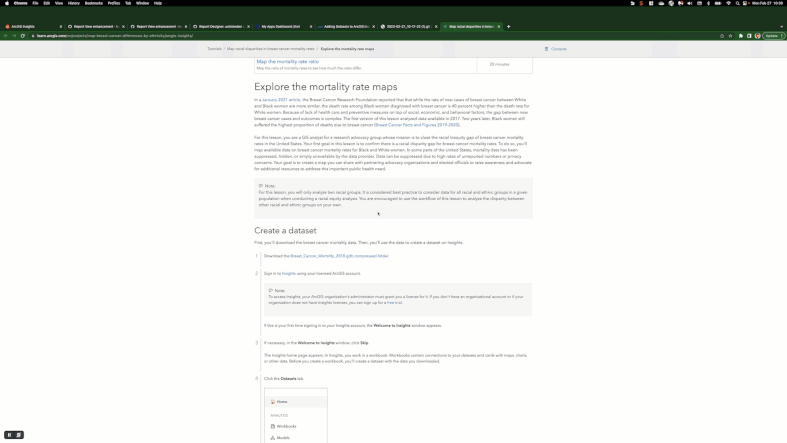The width and height of the screenshot is (787, 443).
Task: Open the Window menu
Action: point(143,3)
